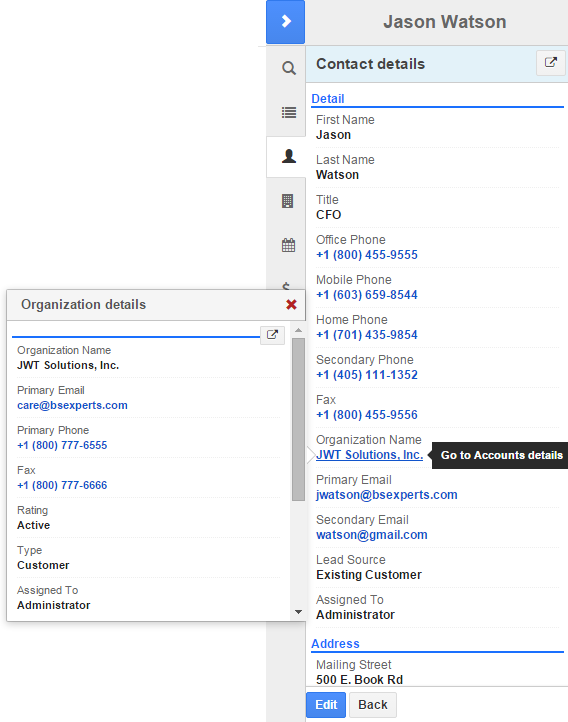Open the organization building icon in sidebar
This screenshot has width=568, height=722.
click(x=288, y=201)
